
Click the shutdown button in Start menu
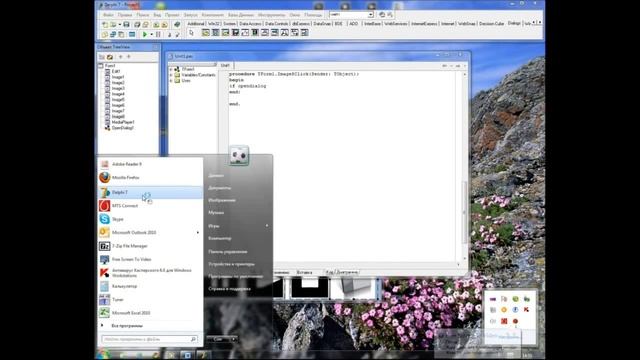tap(218, 339)
